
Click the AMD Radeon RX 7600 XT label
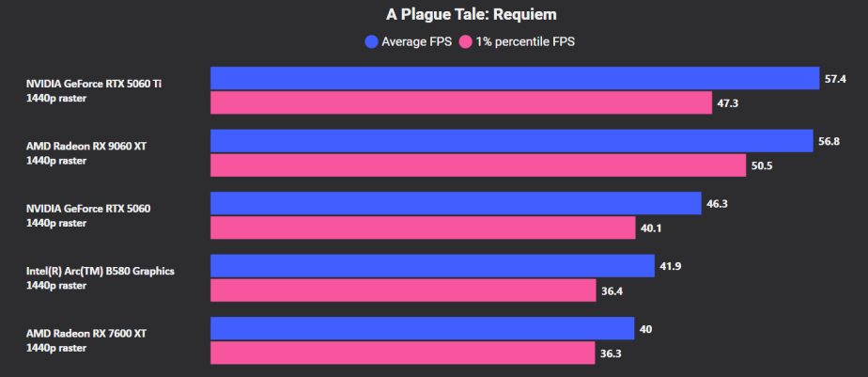click(86, 334)
